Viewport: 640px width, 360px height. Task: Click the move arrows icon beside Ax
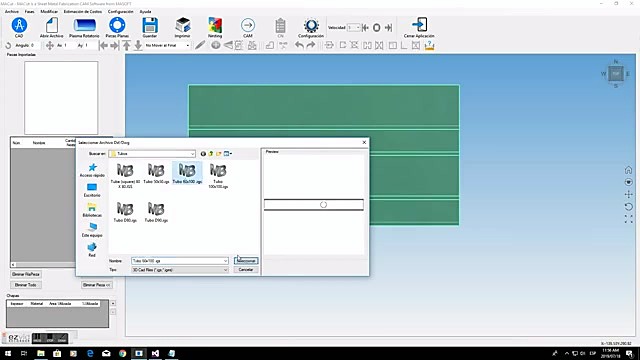(x=49, y=45)
